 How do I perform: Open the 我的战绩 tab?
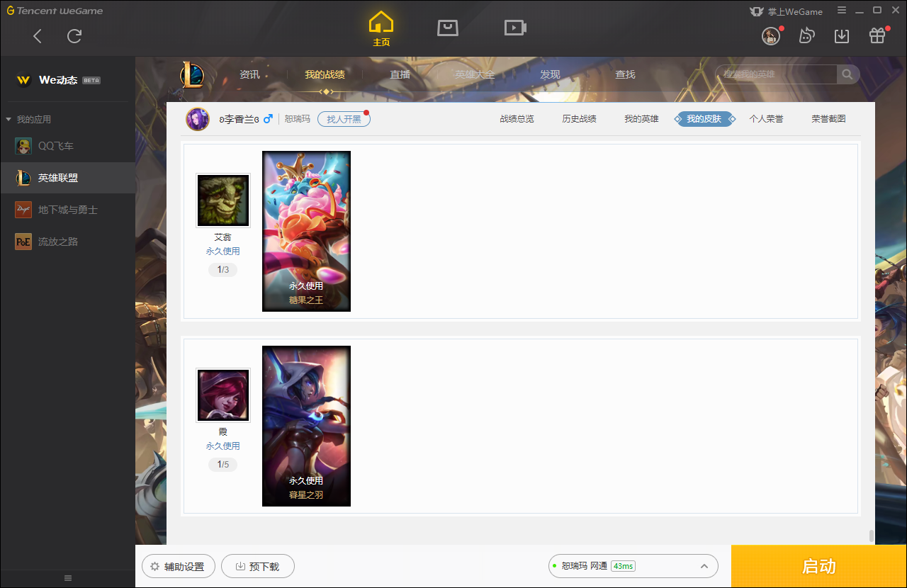click(325, 74)
